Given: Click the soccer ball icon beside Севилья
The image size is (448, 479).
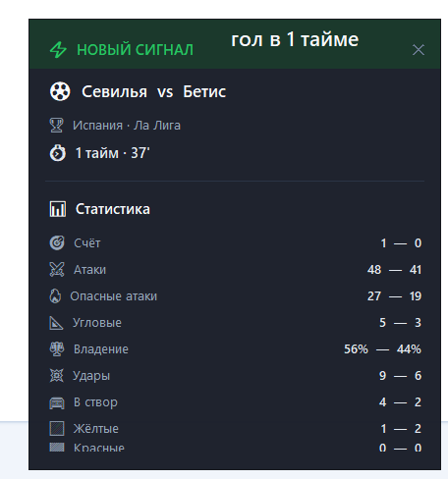Looking at the screenshot, I should point(60,91).
